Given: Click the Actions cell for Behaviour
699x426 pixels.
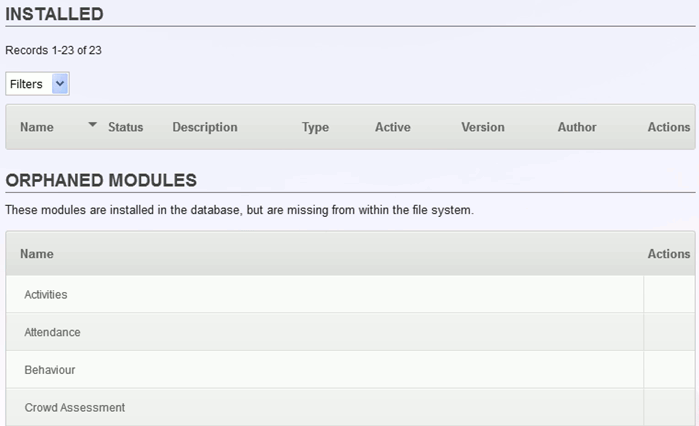Looking at the screenshot, I should [669, 370].
